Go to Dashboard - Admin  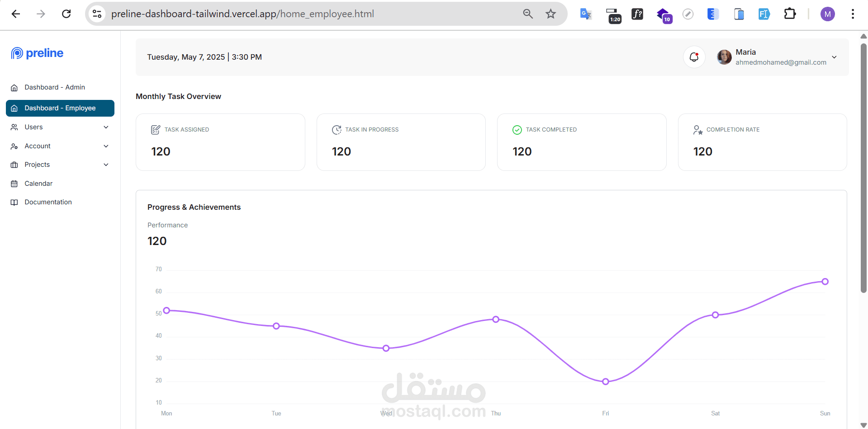click(x=60, y=87)
